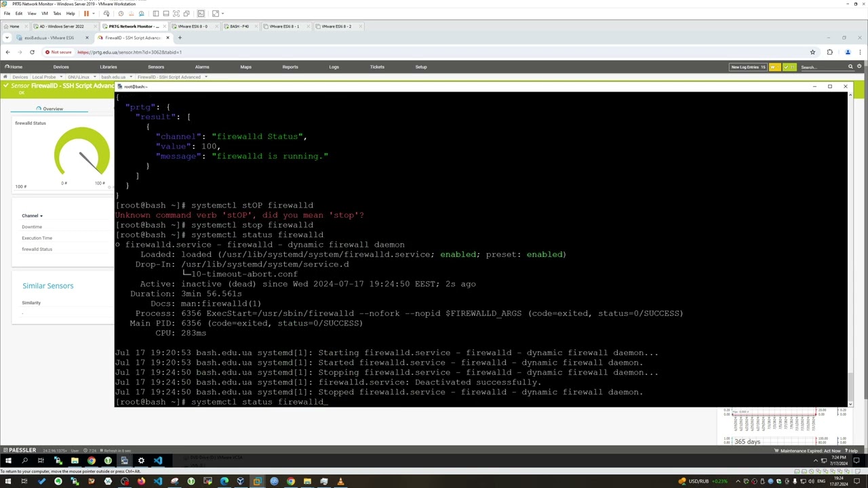Expand the bash.edu.ua breadcrumb dropdown
Screen dimensions: 868x488
coord(131,77)
